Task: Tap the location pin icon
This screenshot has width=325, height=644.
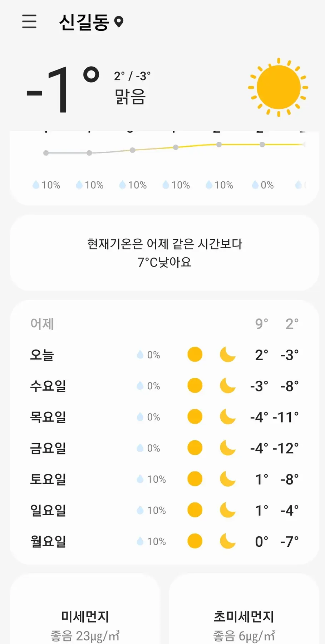Action: point(119,22)
